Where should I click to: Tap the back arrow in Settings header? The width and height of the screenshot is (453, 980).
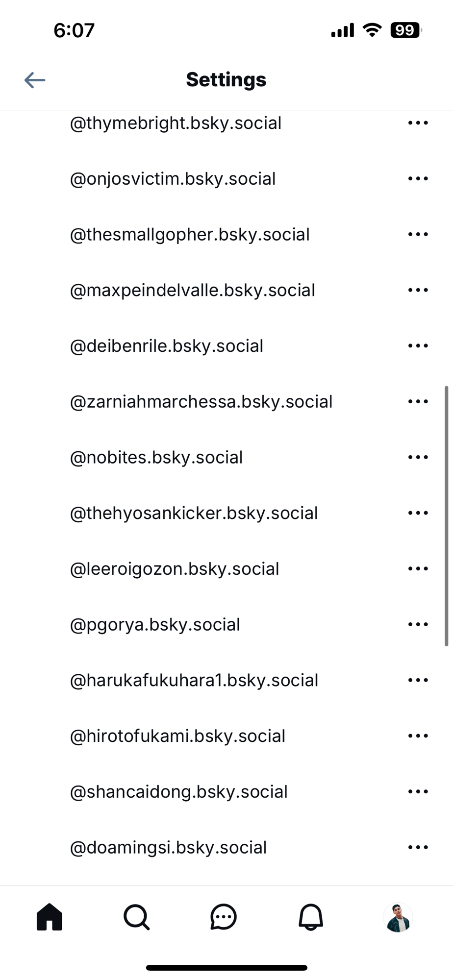[35, 80]
